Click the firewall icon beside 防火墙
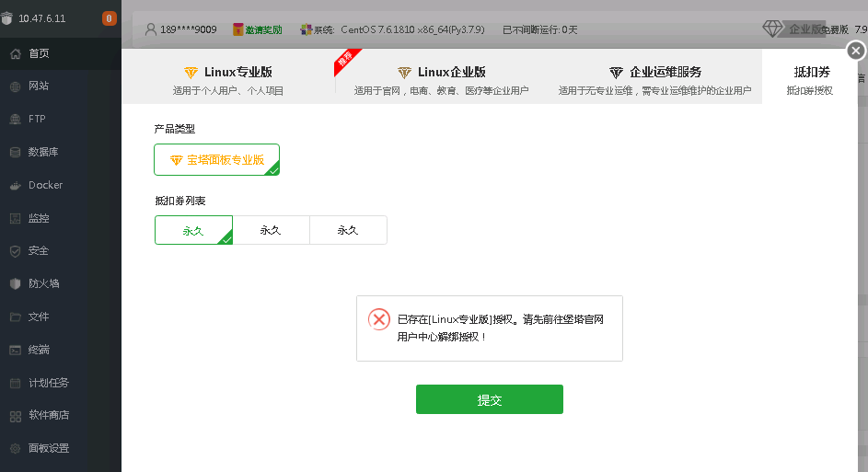 (x=15, y=284)
